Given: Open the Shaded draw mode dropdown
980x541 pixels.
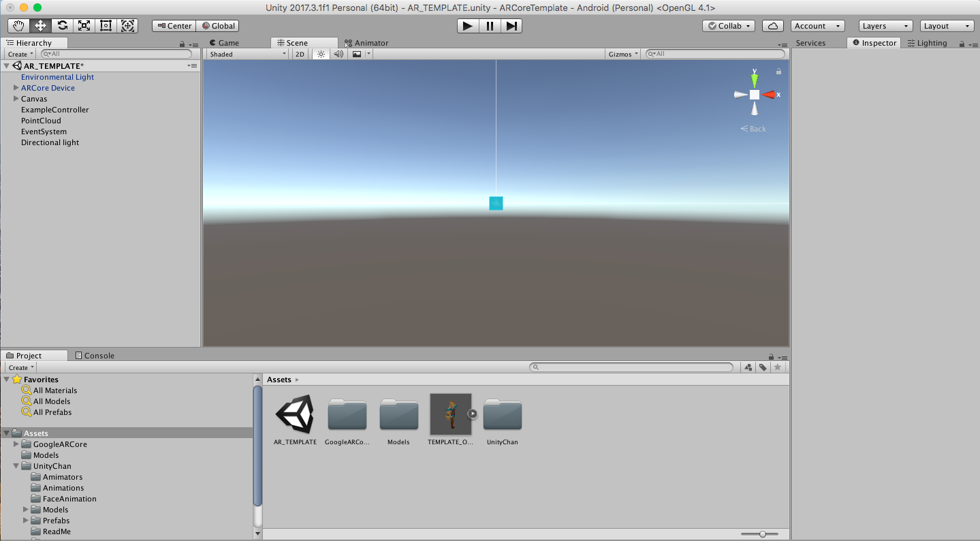Looking at the screenshot, I should coord(247,54).
